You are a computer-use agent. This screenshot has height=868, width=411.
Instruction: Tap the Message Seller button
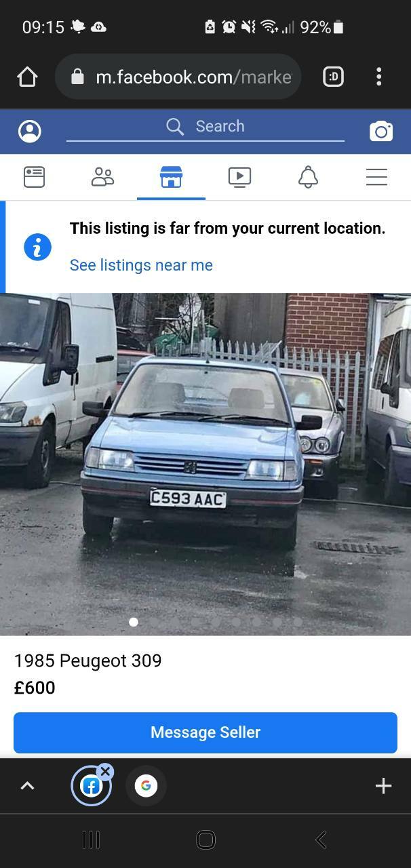206,732
